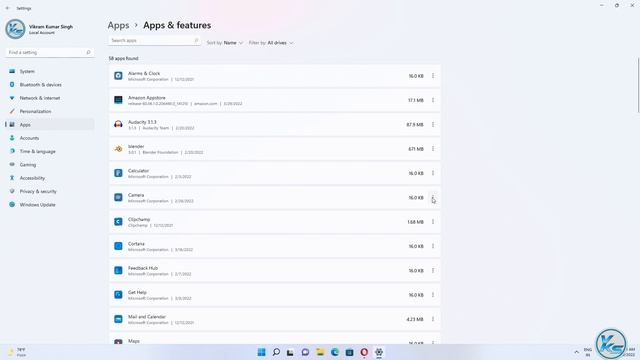Open Privacy & security settings
The image size is (640, 360).
[50, 191]
